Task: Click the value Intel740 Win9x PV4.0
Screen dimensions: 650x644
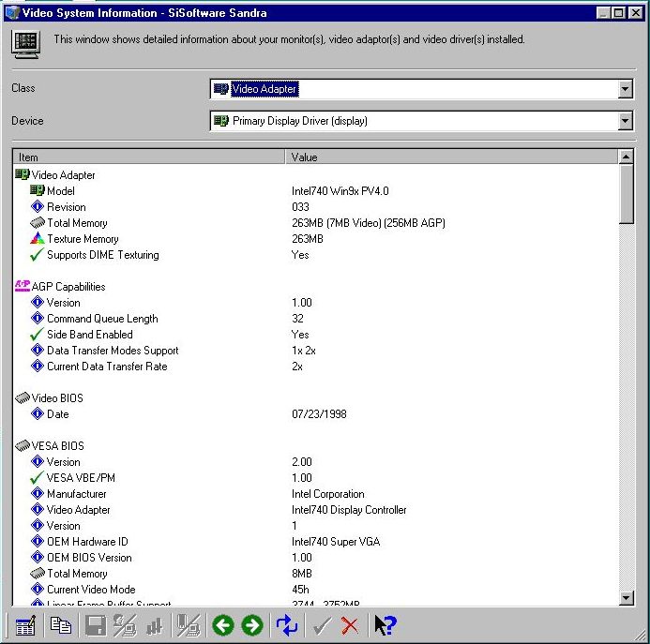Action: [340, 191]
